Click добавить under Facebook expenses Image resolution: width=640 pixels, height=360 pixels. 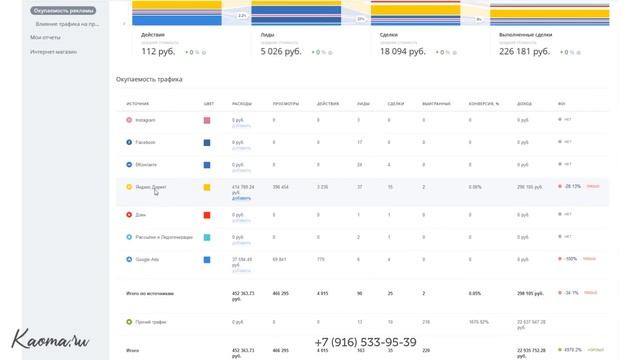pyautogui.click(x=241, y=148)
